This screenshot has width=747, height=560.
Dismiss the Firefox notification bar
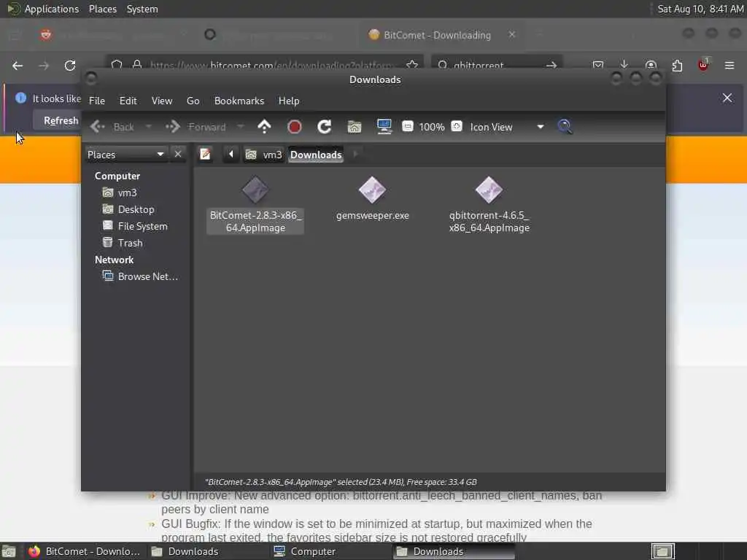[727, 98]
